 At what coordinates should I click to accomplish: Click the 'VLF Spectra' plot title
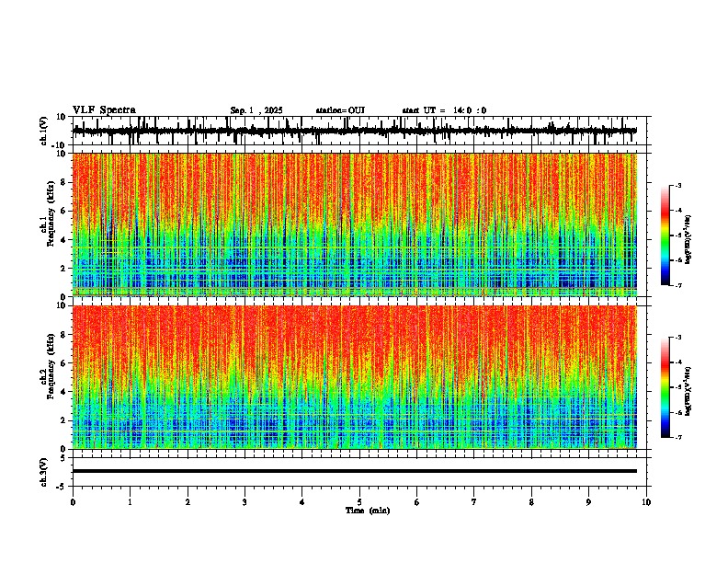pyautogui.click(x=104, y=110)
